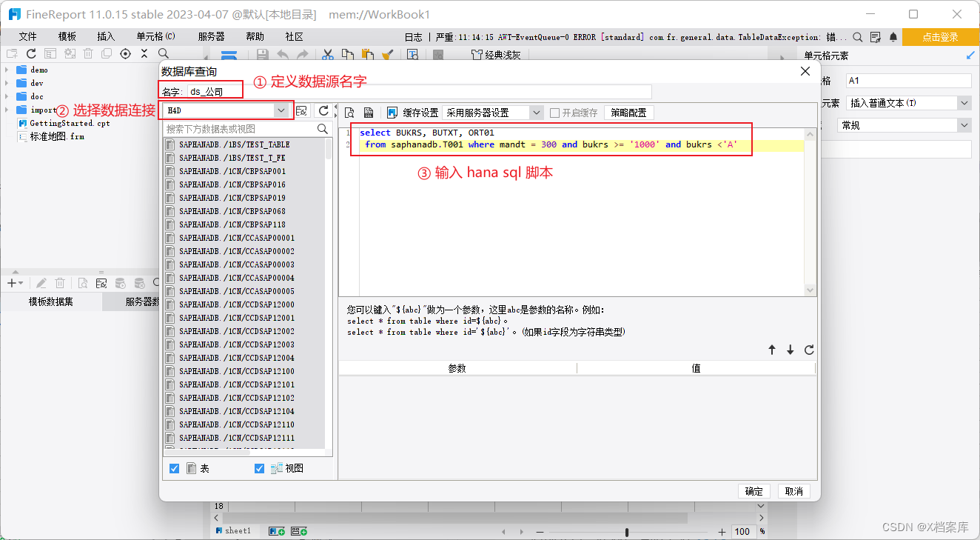Click the add dataset plus icon
Viewport: 980px width, 540px height.
click(11, 283)
